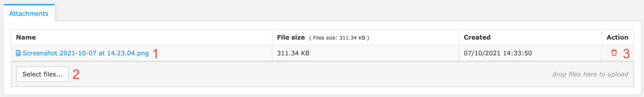
Task: Click the Select files... button
Action: click(x=43, y=74)
